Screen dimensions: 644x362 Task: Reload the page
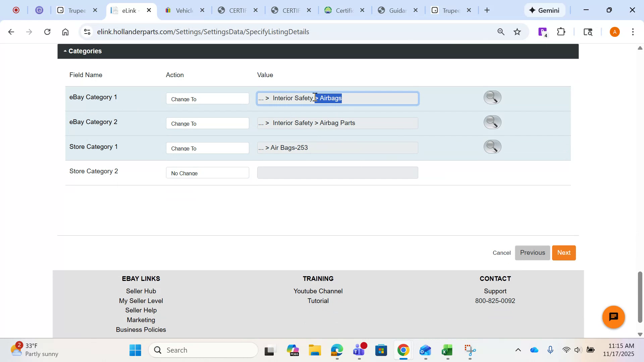pyautogui.click(x=47, y=32)
